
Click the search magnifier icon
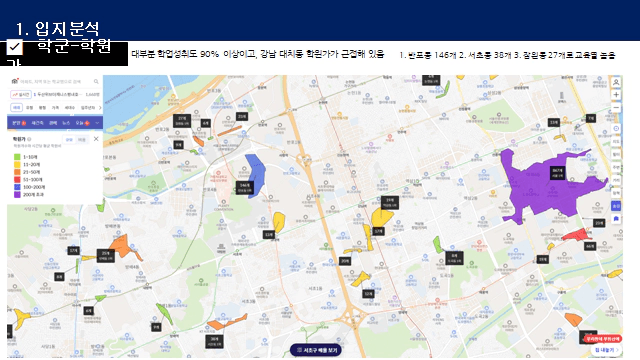click(x=96, y=82)
